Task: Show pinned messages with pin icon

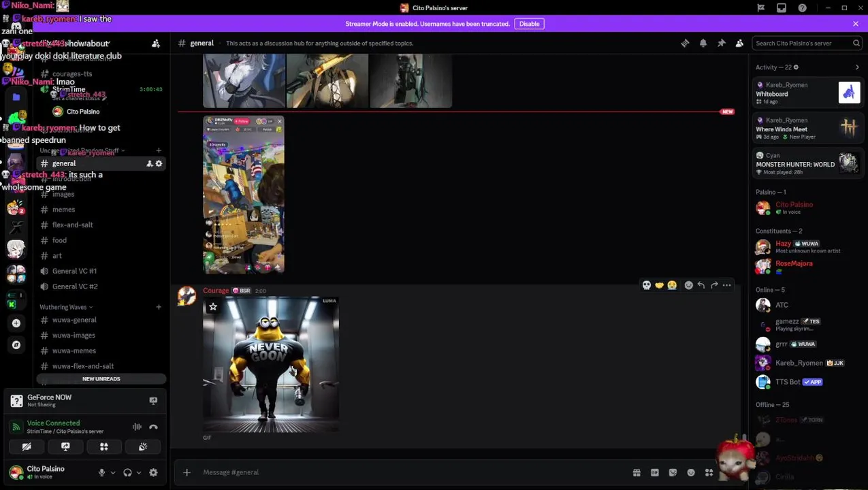Action: pyautogui.click(x=722, y=43)
